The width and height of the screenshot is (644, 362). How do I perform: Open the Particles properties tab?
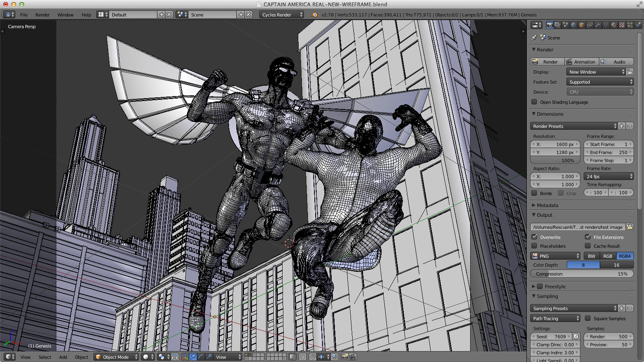point(630,25)
